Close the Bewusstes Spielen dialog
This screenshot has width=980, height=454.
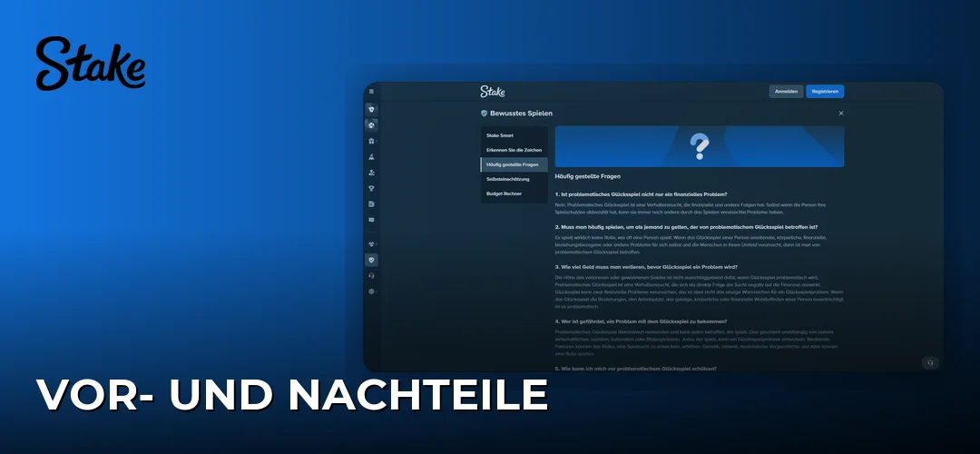point(841,113)
